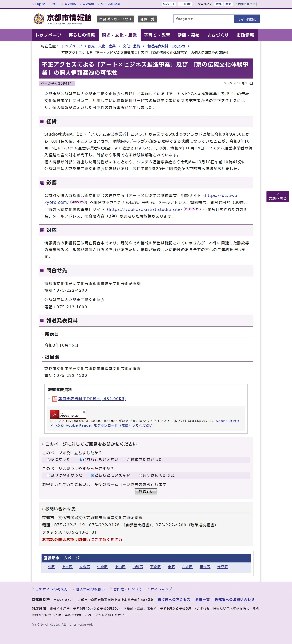Open the 観光・文化・産業 navigation tab

tap(119, 35)
